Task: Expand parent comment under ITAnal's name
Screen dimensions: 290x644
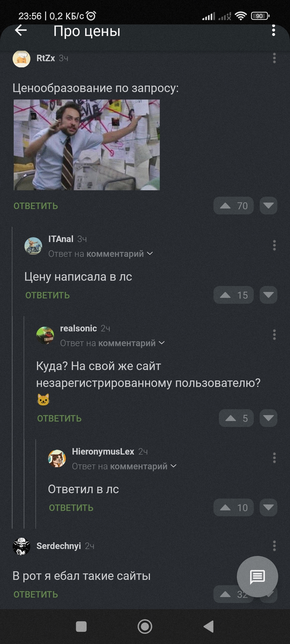Action: (101, 254)
